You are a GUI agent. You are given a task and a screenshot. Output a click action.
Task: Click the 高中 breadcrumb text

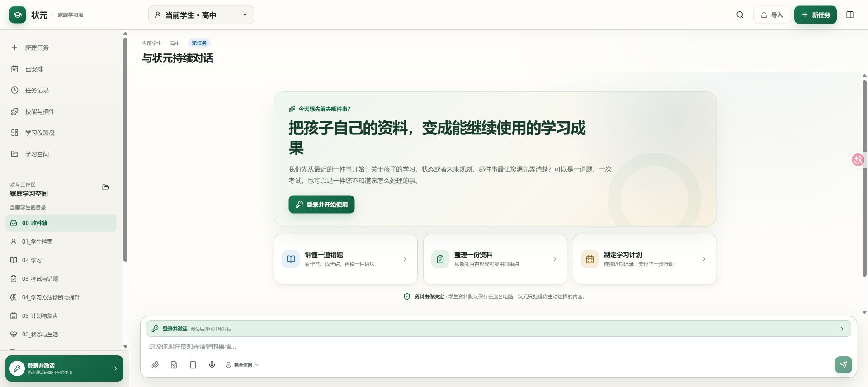coord(175,43)
